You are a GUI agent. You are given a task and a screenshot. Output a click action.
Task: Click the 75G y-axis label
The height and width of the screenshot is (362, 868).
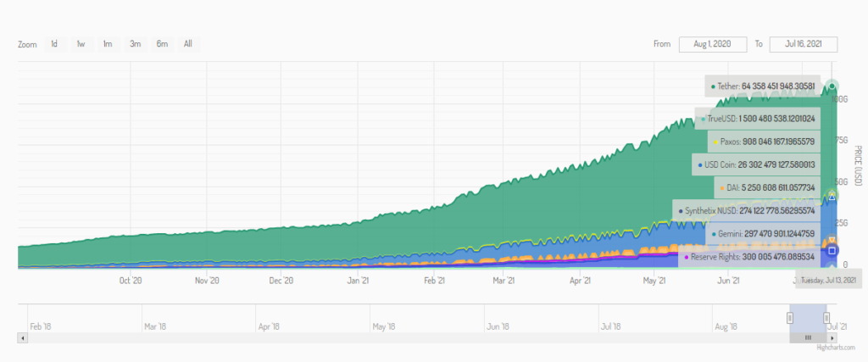pyautogui.click(x=842, y=141)
